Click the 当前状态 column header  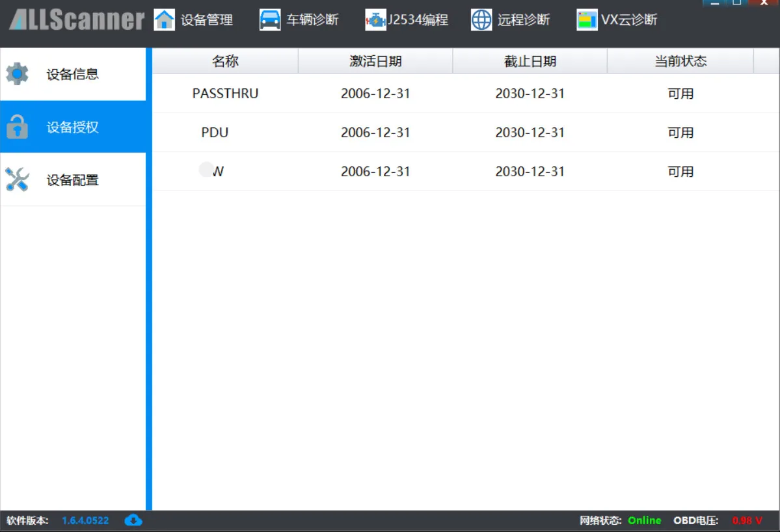pyautogui.click(x=680, y=61)
